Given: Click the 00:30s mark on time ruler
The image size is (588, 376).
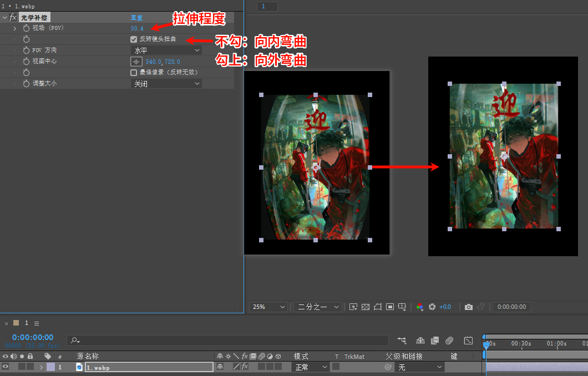Looking at the screenshot, I should [521, 343].
